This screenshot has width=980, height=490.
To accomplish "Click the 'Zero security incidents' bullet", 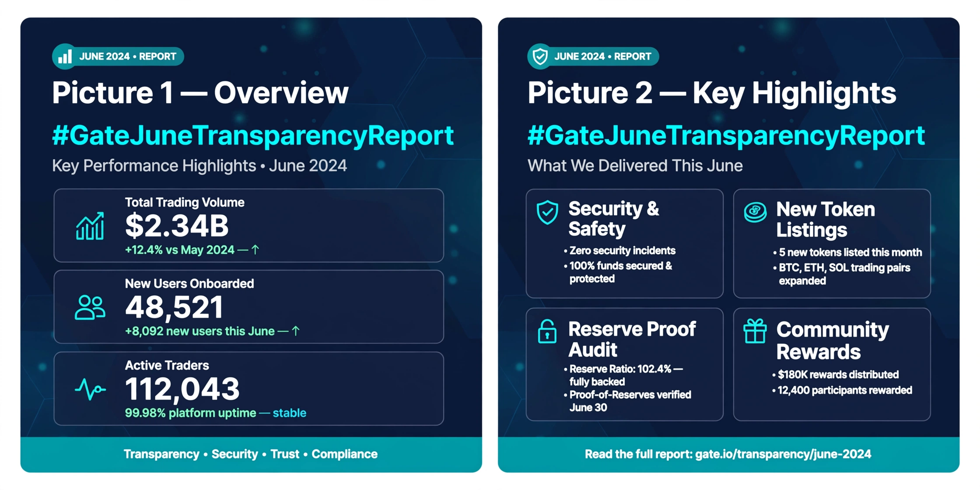I will pyautogui.click(x=619, y=251).
